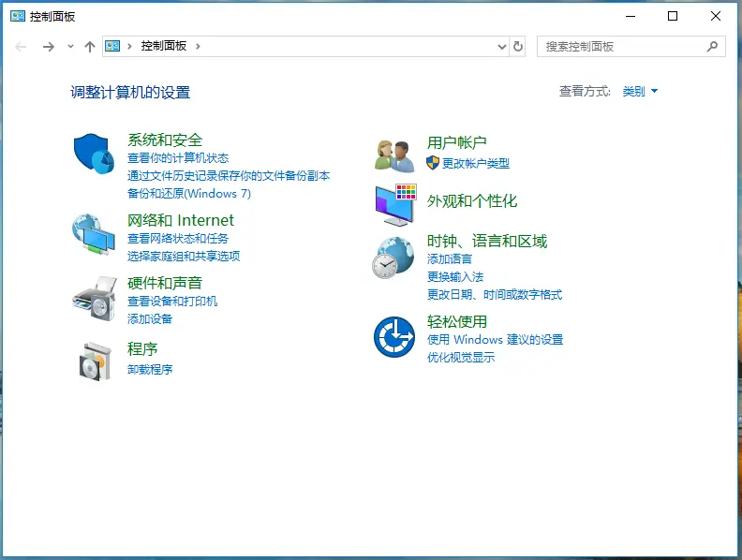Open the 轻松使用 heading
Screen dimensions: 742x560
pos(456,321)
